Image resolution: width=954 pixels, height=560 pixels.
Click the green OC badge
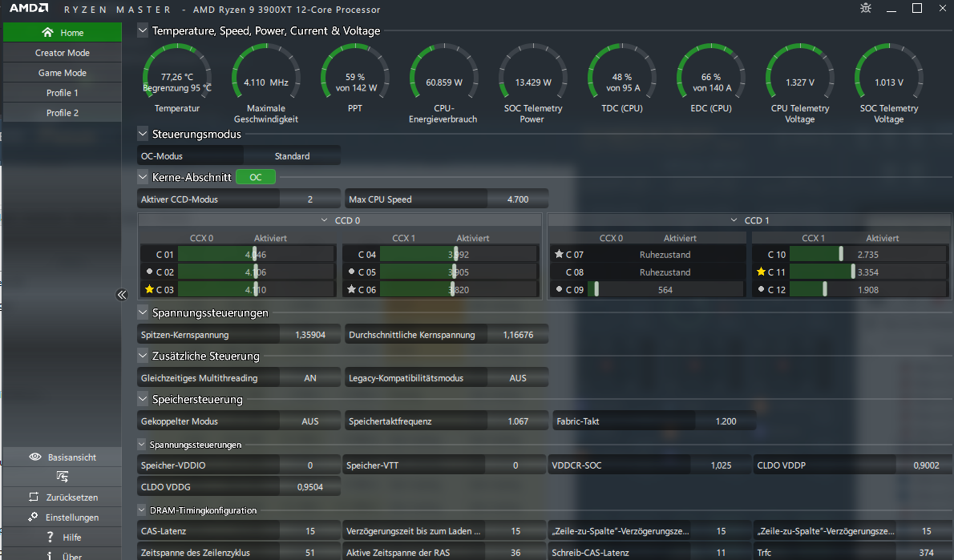pyautogui.click(x=256, y=177)
